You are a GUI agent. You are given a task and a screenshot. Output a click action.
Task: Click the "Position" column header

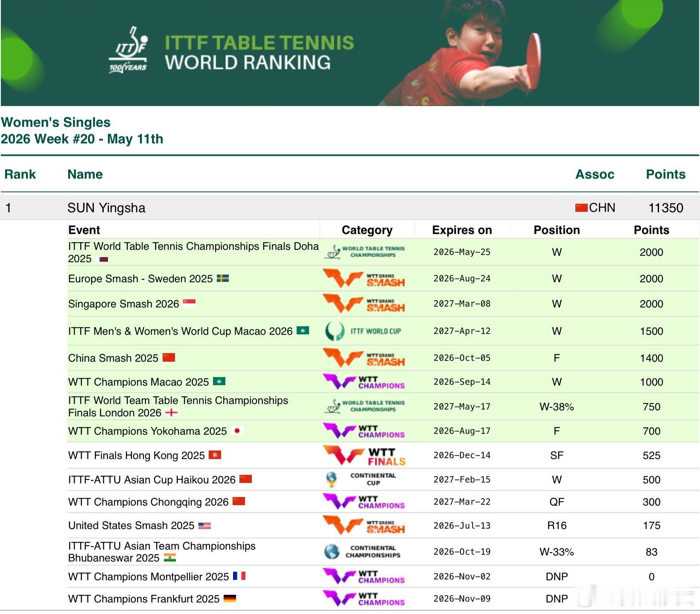click(x=557, y=230)
